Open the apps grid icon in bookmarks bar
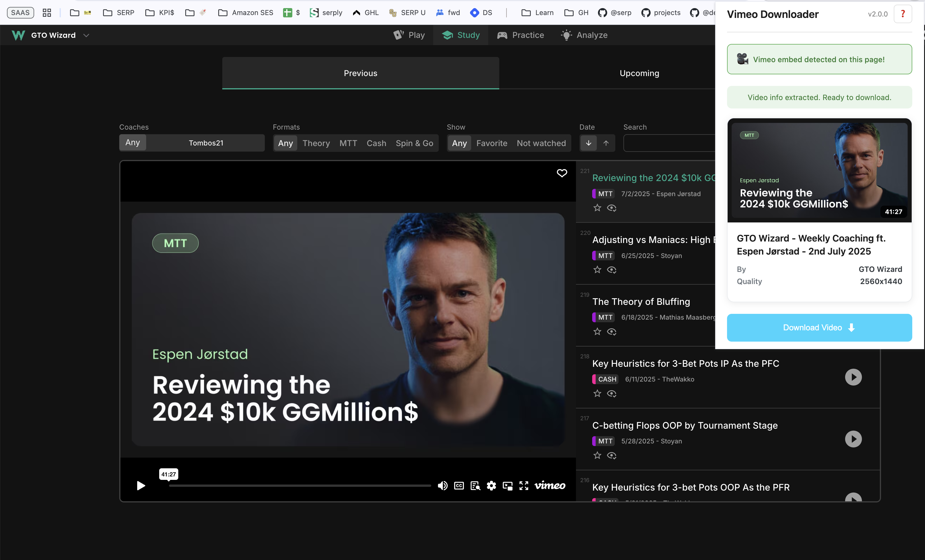 pyautogui.click(x=47, y=13)
